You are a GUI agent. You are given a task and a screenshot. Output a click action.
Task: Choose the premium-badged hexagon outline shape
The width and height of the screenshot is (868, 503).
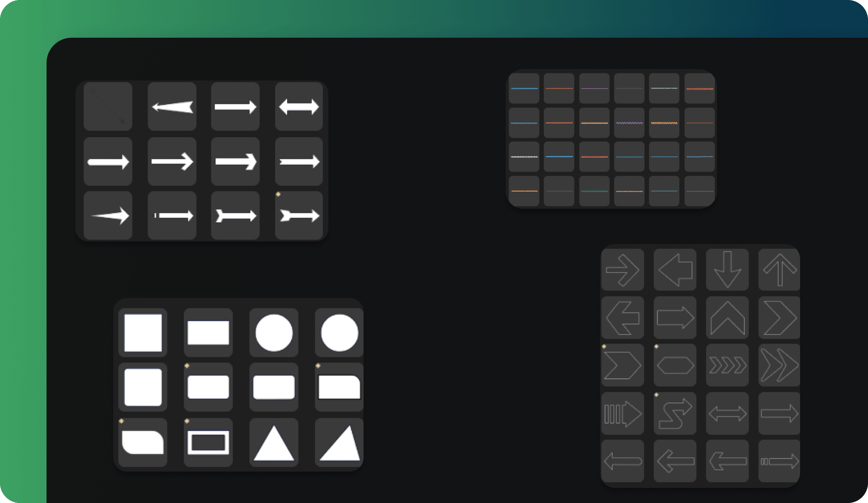675,366
